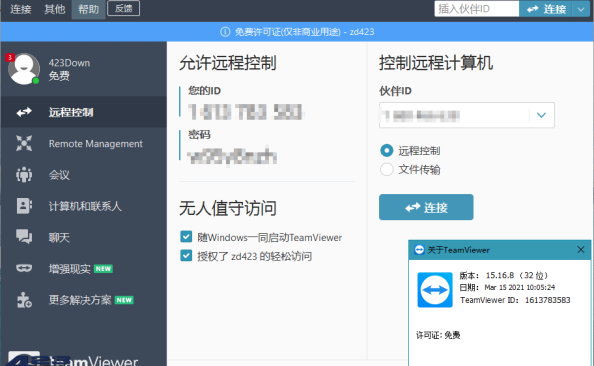The height and width of the screenshot is (366, 594).
Task: Click the TeamViewer icon in about dialog title
Action: tap(419, 250)
